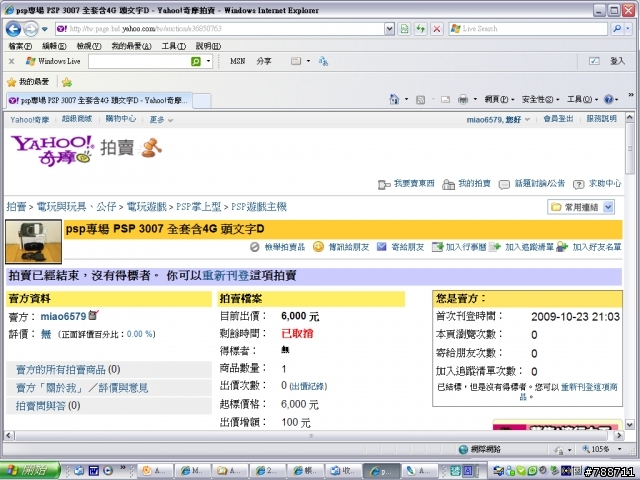Click the seller name miao6579 link
640x480 pixels.
pyautogui.click(x=63, y=316)
